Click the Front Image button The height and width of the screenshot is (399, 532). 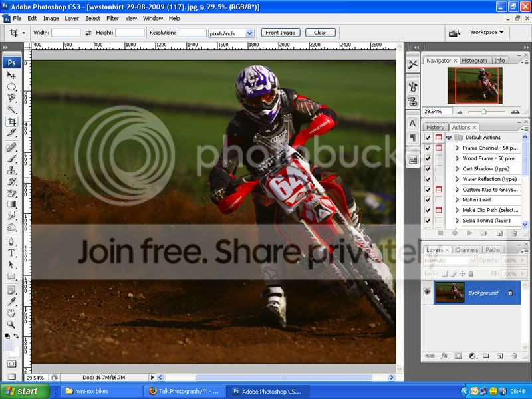[x=281, y=33]
